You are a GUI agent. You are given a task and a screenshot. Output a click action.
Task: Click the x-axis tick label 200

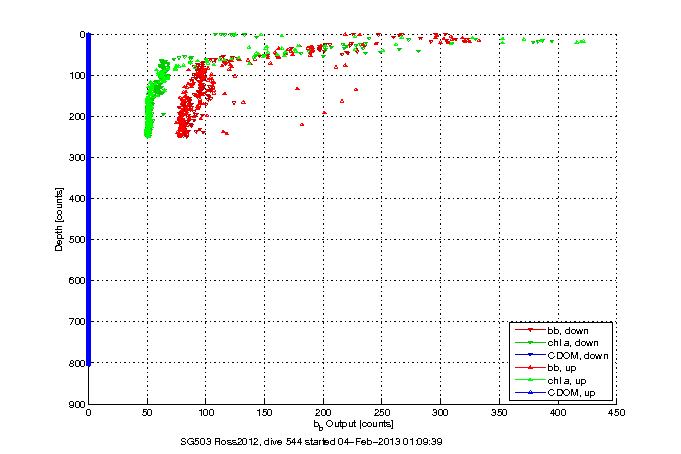[323, 413]
